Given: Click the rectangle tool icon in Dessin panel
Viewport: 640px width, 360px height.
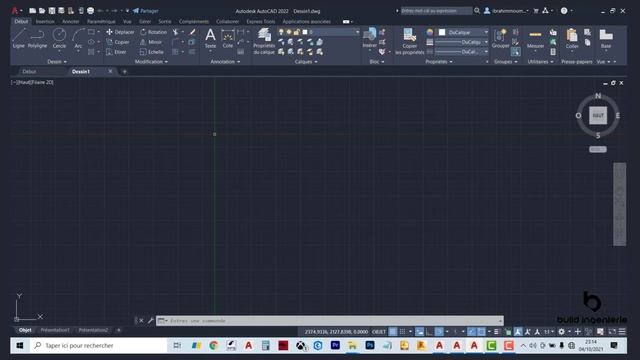Looking at the screenshot, I should (x=91, y=32).
